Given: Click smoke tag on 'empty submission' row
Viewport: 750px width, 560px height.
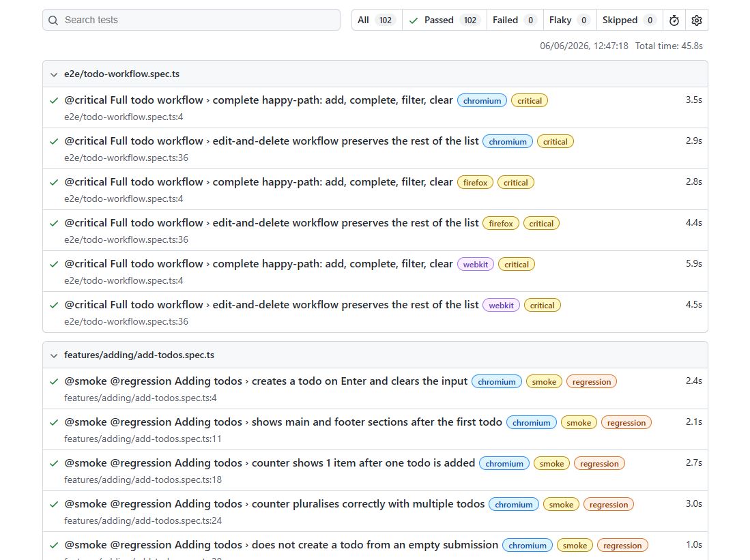Looking at the screenshot, I should [575, 546].
